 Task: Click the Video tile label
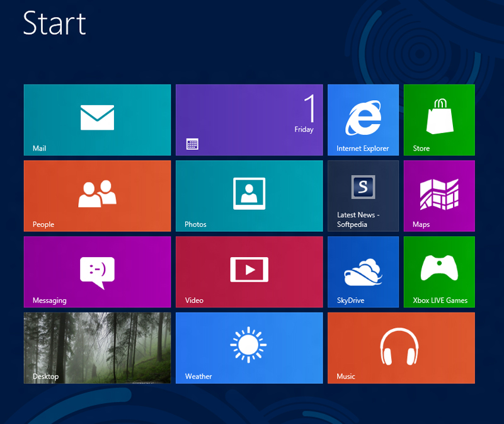pyautogui.click(x=194, y=301)
